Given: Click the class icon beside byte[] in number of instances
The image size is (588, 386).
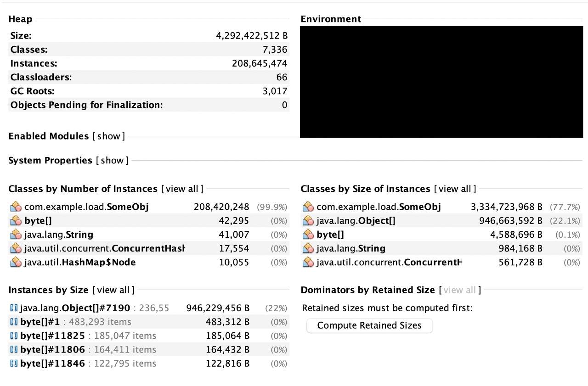Looking at the screenshot, I should (x=16, y=221).
